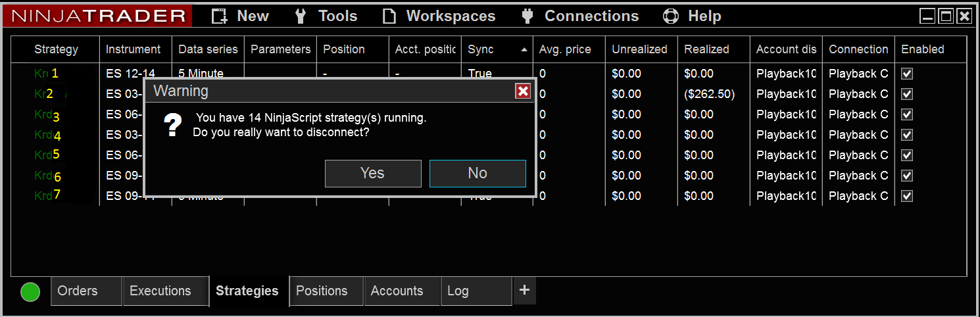Toggle the Enabled checkbox in the last row
Screen dimensions: 980x317
click(x=907, y=196)
